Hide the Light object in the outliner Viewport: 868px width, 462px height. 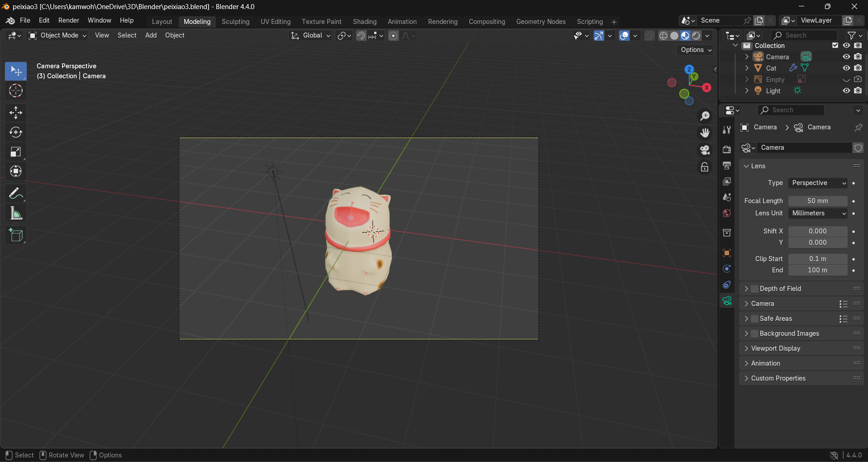pos(846,90)
